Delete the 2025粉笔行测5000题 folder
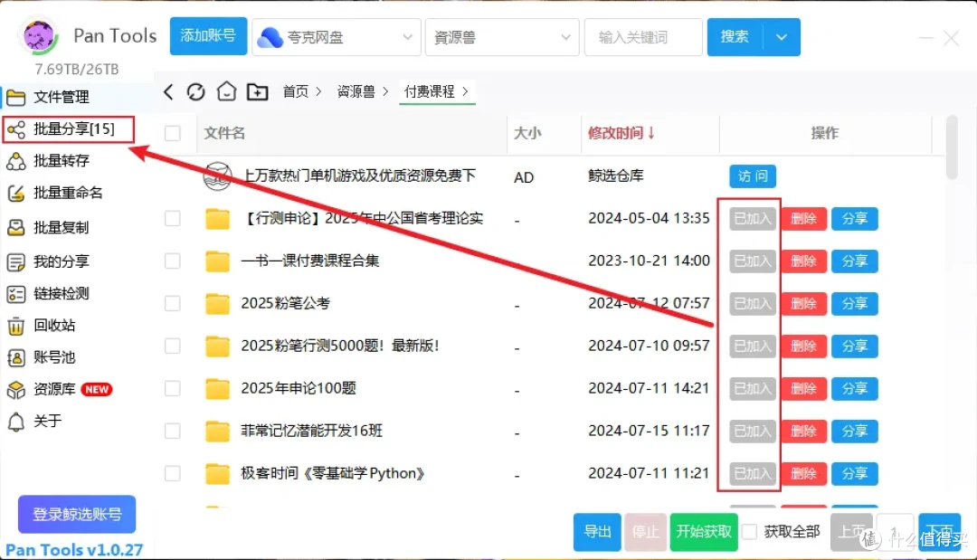Viewport: 977px width, 560px height. pyautogui.click(x=804, y=346)
